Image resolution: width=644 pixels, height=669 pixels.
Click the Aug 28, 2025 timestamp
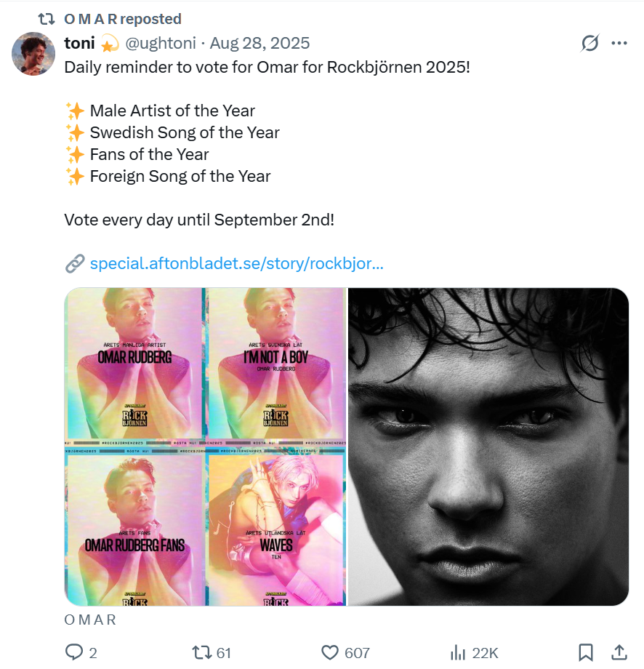click(259, 44)
